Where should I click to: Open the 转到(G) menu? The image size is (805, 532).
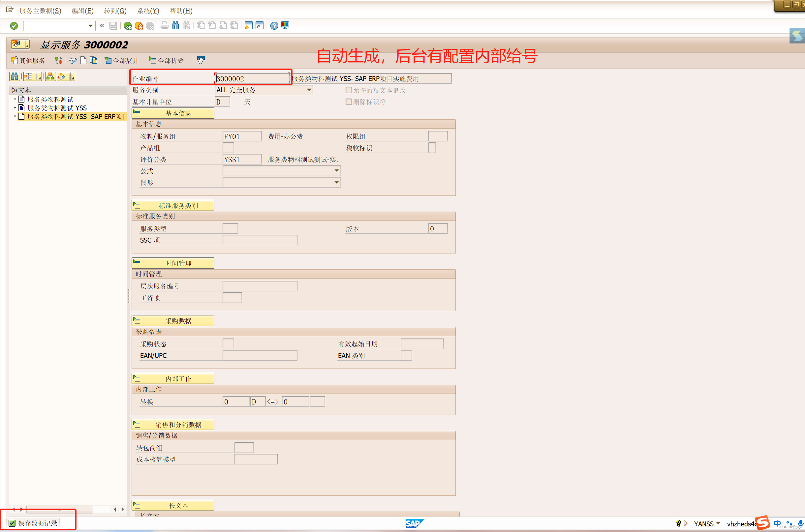click(115, 11)
